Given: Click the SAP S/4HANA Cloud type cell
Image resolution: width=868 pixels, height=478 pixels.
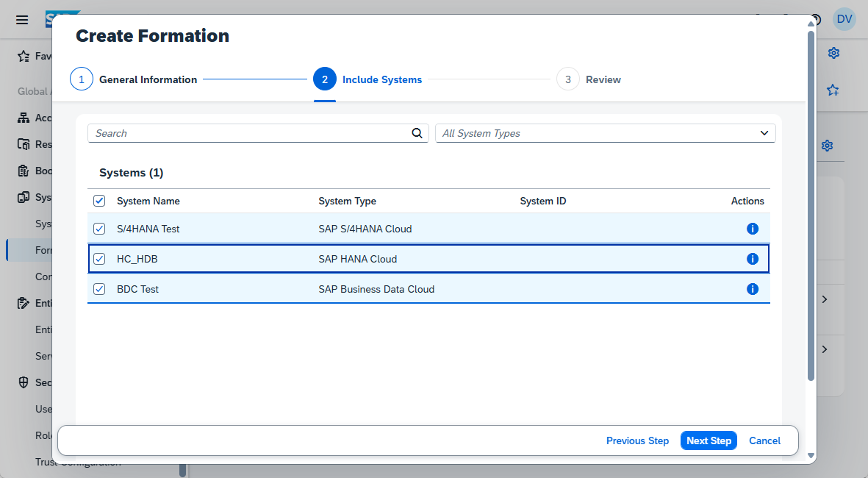Looking at the screenshot, I should tap(365, 229).
